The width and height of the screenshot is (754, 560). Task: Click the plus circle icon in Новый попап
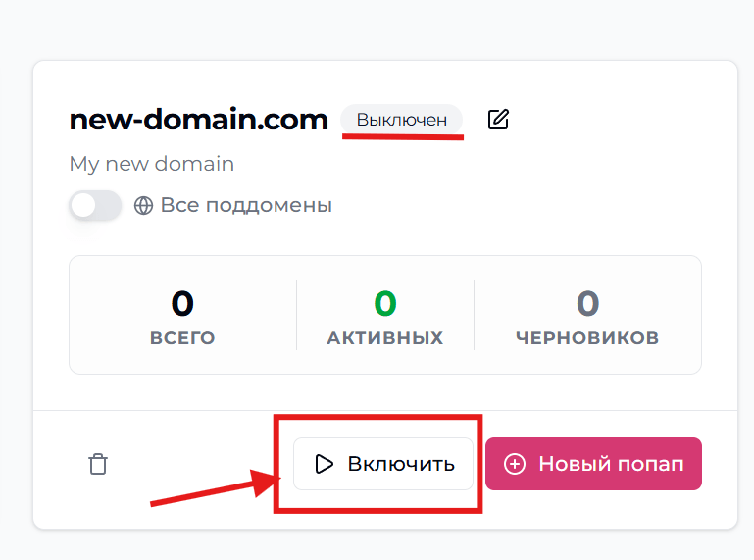tap(515, 464)
